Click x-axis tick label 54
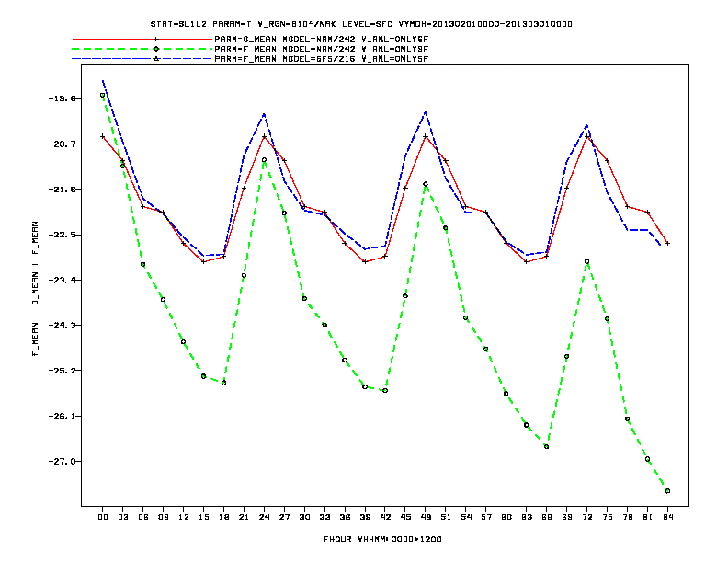 pos(466,517)
